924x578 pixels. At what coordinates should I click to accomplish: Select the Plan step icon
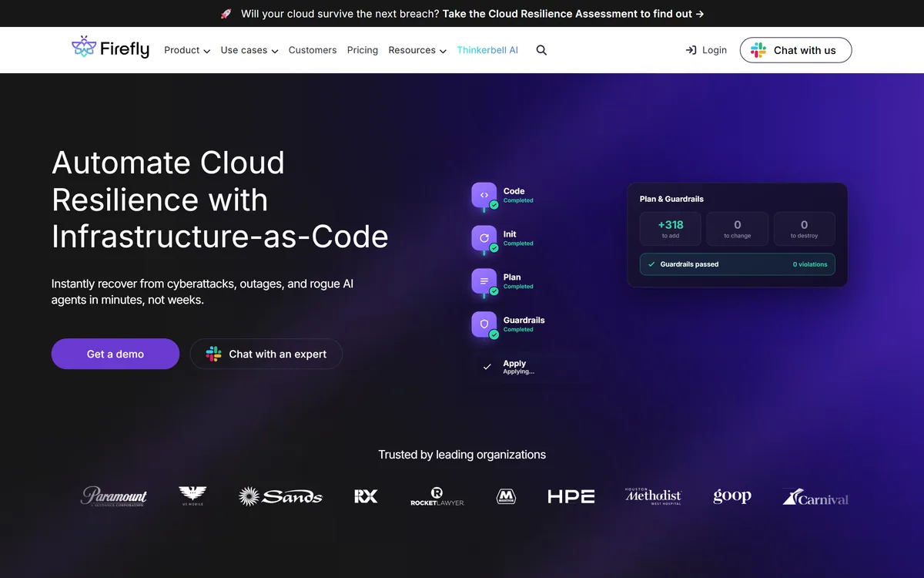point(484,282)
